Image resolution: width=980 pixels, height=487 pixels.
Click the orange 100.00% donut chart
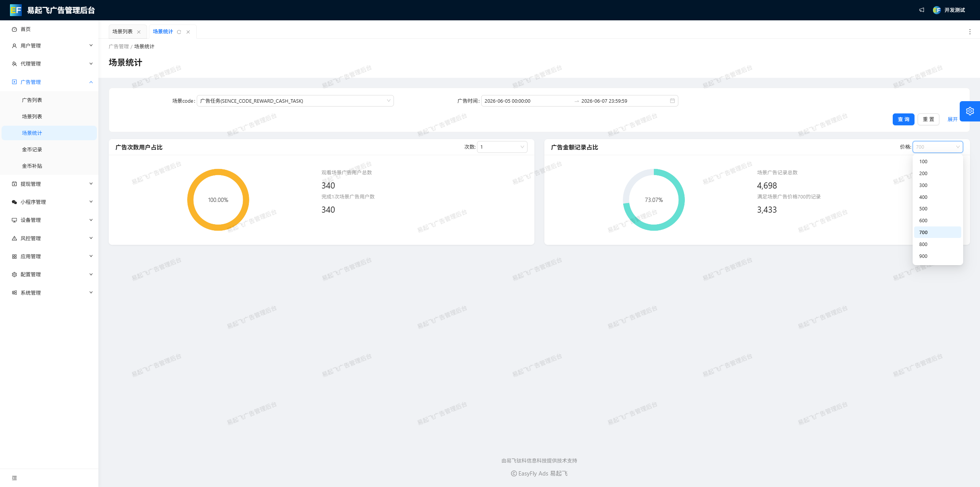pyautogui.click(x=218, y=200)
